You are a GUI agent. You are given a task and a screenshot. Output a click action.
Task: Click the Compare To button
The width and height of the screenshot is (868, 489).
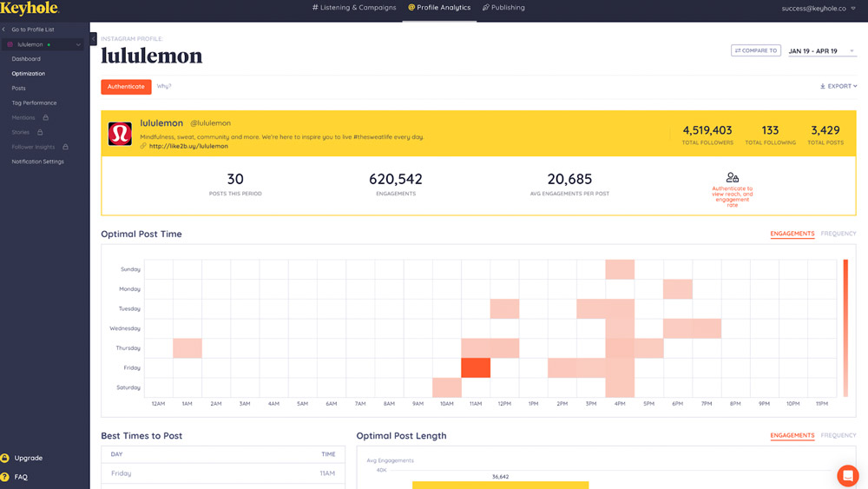(756, 50)
